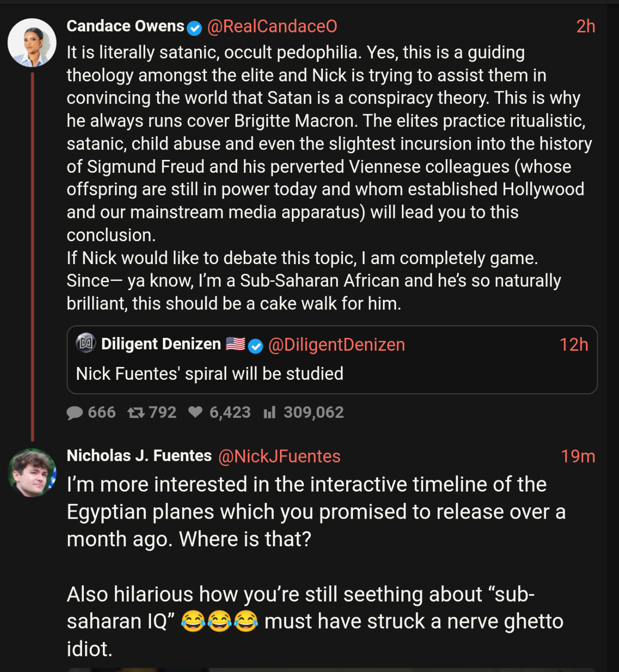
Task: Click the 12h timestamp on quoted post
Action: [573, 345]
